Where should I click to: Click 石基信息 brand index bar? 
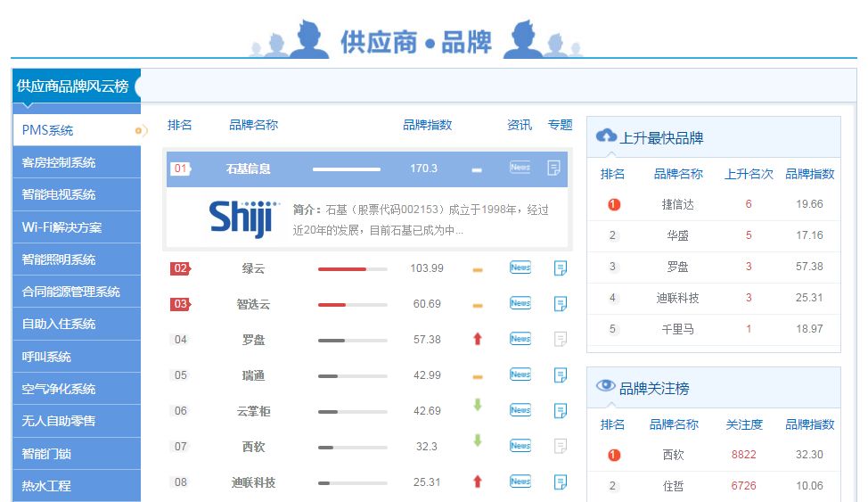347,169
